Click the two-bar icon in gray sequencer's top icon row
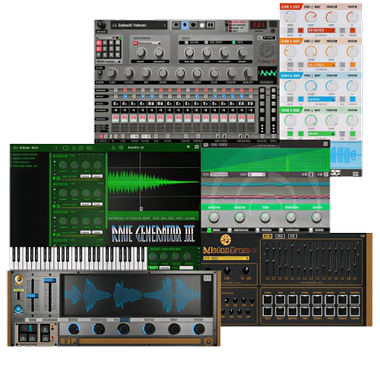This screenshot has height=380, width=380. tap(211, 25)
